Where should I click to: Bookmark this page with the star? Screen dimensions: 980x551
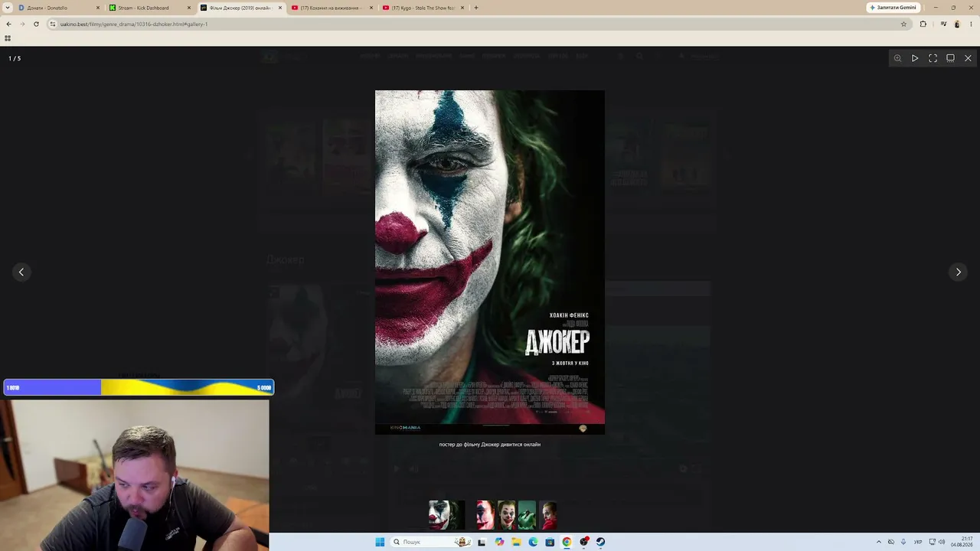[x=903, y=24]
